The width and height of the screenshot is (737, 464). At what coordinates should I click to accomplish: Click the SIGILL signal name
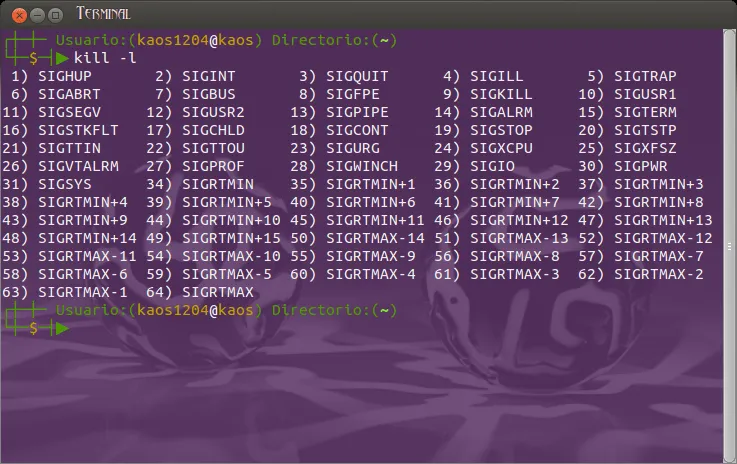(497, 76)
